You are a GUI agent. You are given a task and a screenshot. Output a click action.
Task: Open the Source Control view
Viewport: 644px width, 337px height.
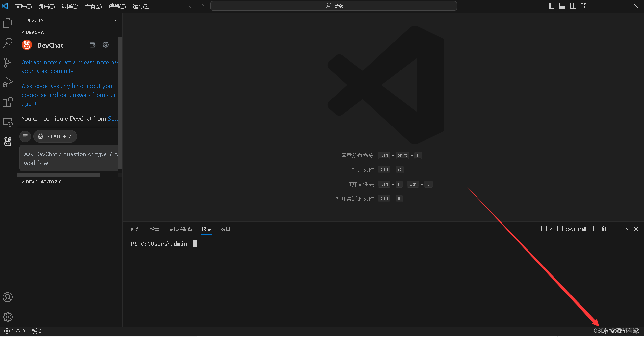click(x=8, y=63)
